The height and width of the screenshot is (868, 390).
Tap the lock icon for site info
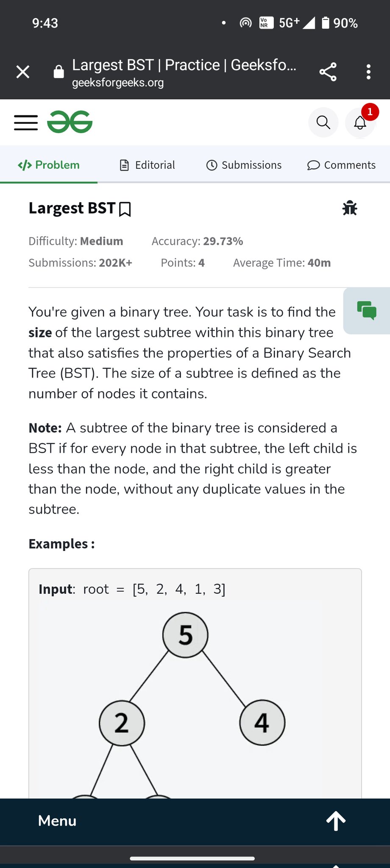click(x=59, y=72)
